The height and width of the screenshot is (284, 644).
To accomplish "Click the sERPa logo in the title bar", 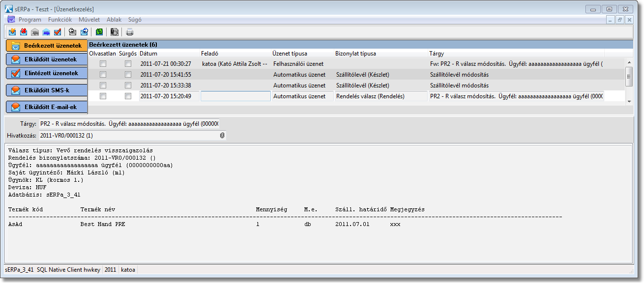I will [8, 9].
